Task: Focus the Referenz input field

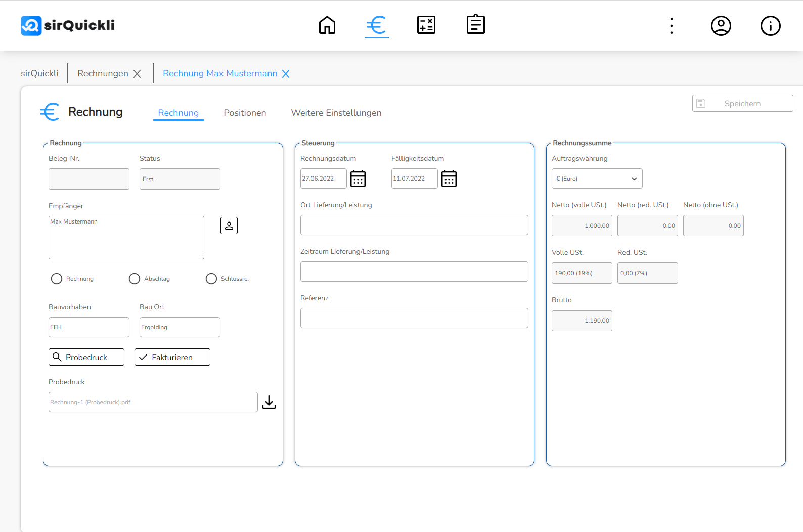Action: click(x=414, y=318)
